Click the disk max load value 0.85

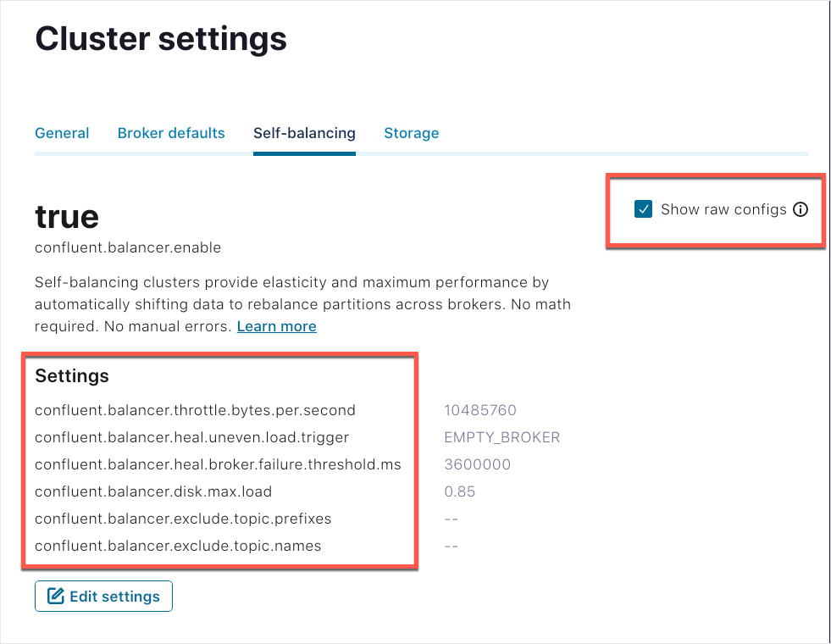click(x=460, y=491)
